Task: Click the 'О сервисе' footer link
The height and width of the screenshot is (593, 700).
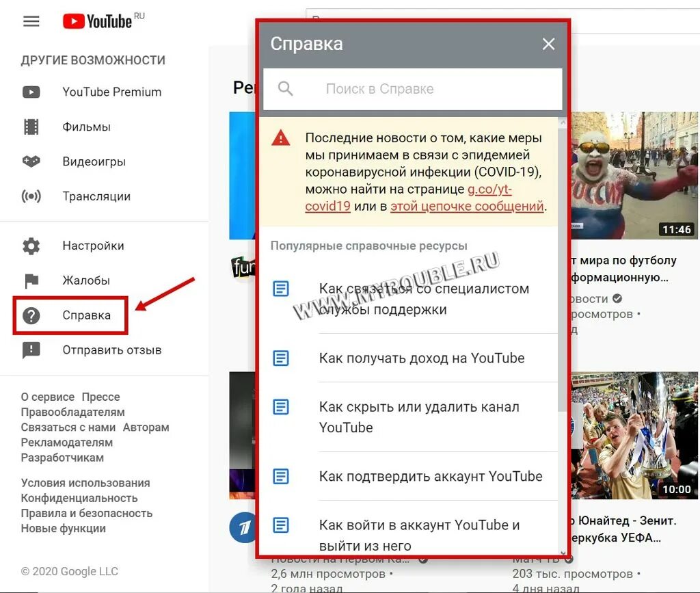Action: point(48,397)
